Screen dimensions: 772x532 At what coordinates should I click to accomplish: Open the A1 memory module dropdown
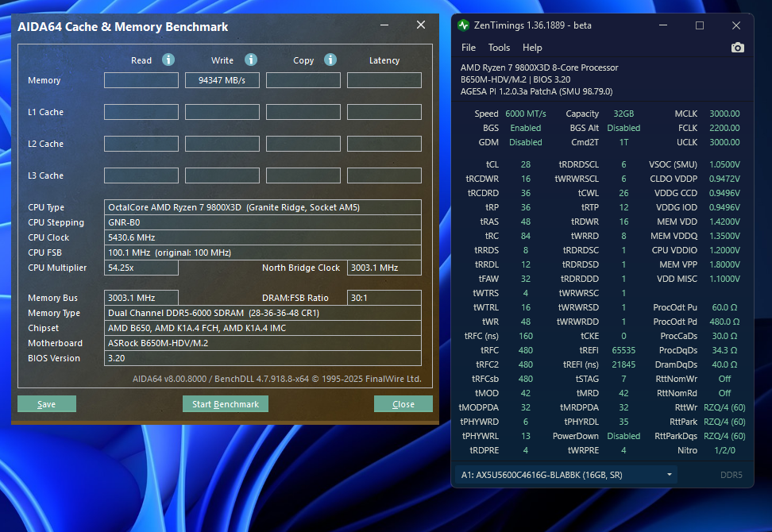566,474
